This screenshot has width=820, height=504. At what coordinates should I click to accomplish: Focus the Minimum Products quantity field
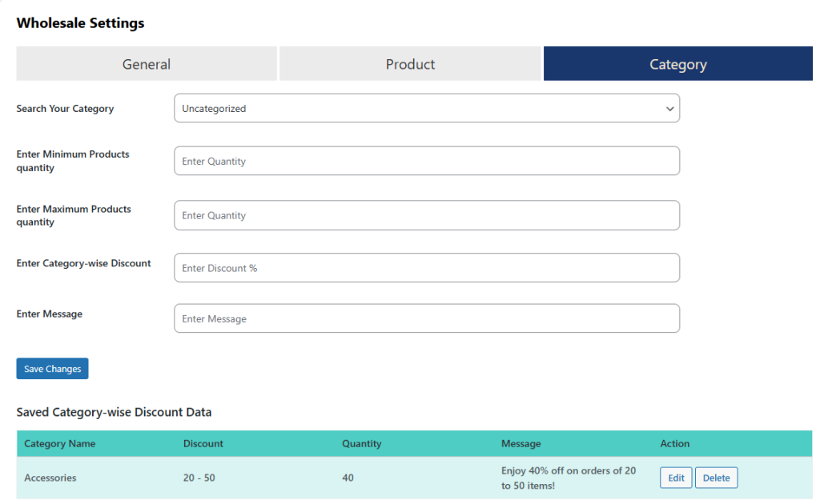coord(426,161)
